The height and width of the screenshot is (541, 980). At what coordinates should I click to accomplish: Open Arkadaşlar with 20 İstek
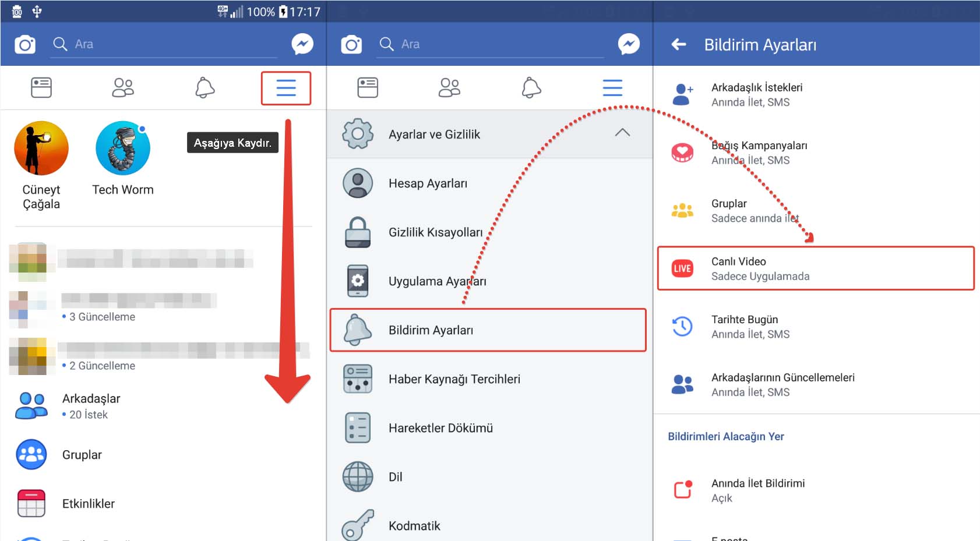pos(91,406)
